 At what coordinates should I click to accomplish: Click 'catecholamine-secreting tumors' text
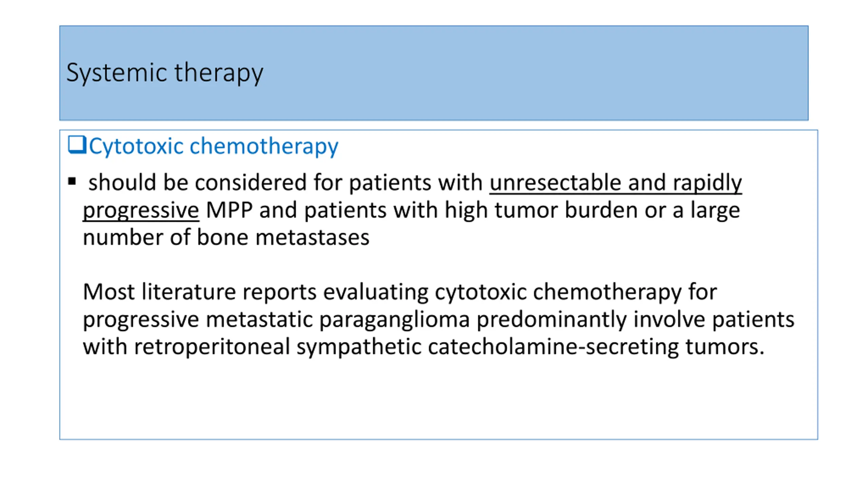[x=596, y=347]
